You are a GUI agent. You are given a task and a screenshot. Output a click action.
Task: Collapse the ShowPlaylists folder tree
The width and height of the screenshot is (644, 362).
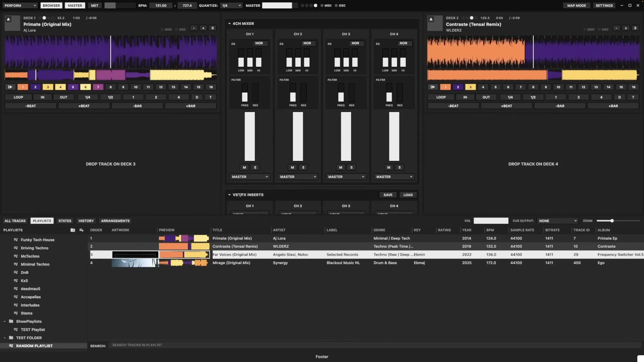5,321
